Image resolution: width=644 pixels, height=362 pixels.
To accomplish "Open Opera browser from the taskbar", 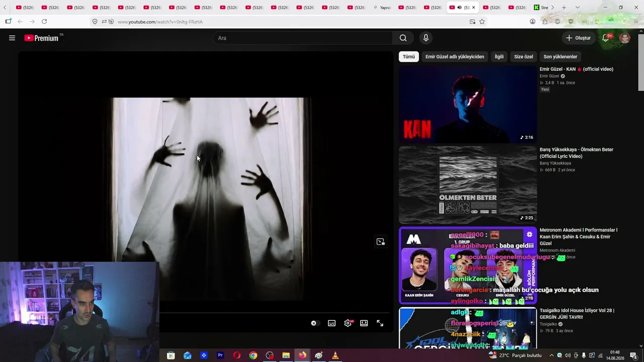I will pyautogui.click(x=236, y=355).
